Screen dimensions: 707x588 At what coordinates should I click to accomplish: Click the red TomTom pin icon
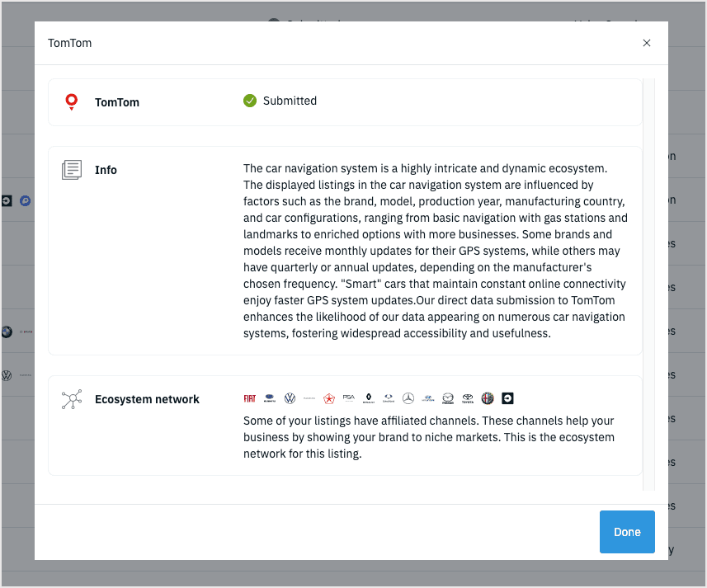[x=72, y=102]
